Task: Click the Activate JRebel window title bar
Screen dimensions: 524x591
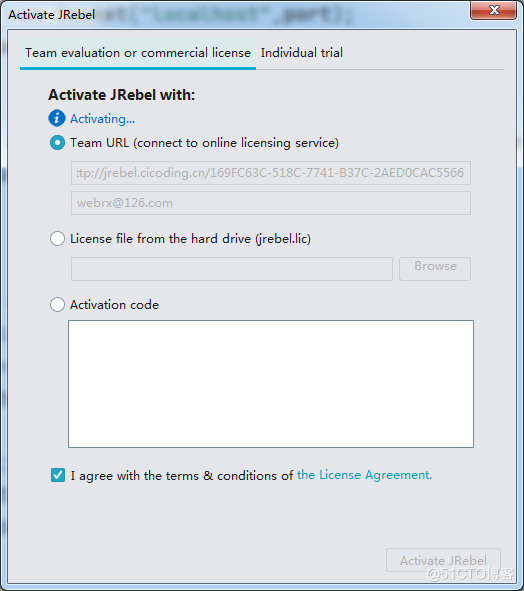Action: coord(234,14)
